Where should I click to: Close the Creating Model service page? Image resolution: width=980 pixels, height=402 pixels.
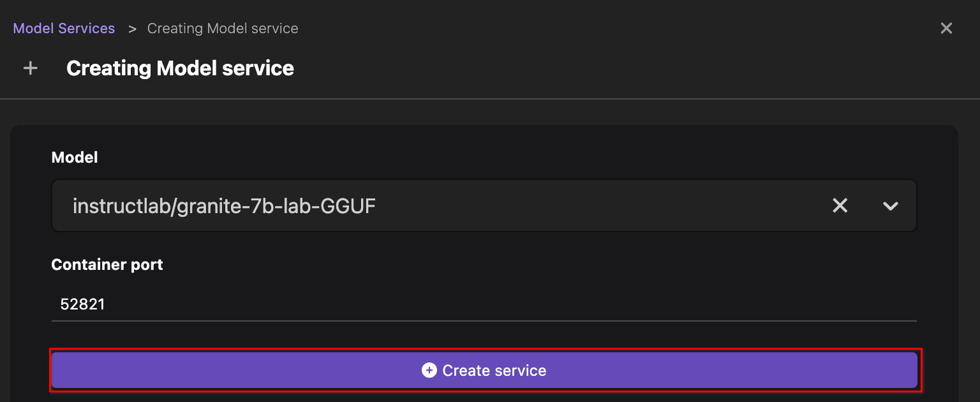click(946, 29)
